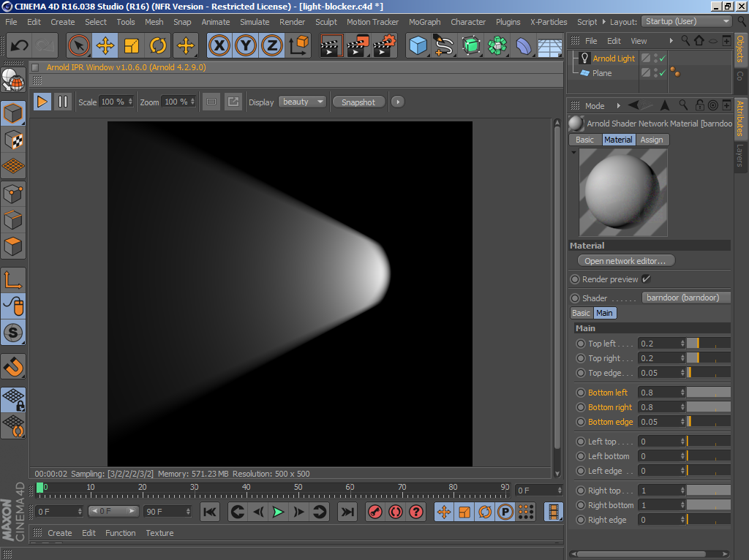Click the Undo arrow icon
This screenshot has height=560, width=749.
click(19, 46)
